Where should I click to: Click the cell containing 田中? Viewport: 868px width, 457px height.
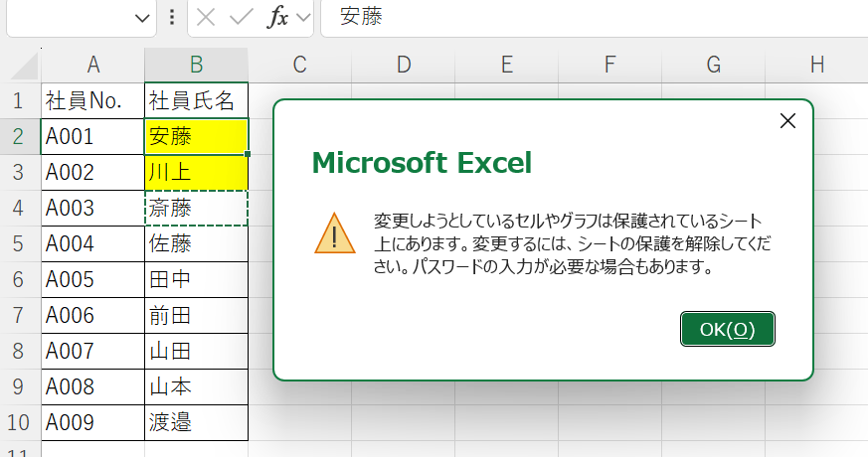click(x=197, y=279)
